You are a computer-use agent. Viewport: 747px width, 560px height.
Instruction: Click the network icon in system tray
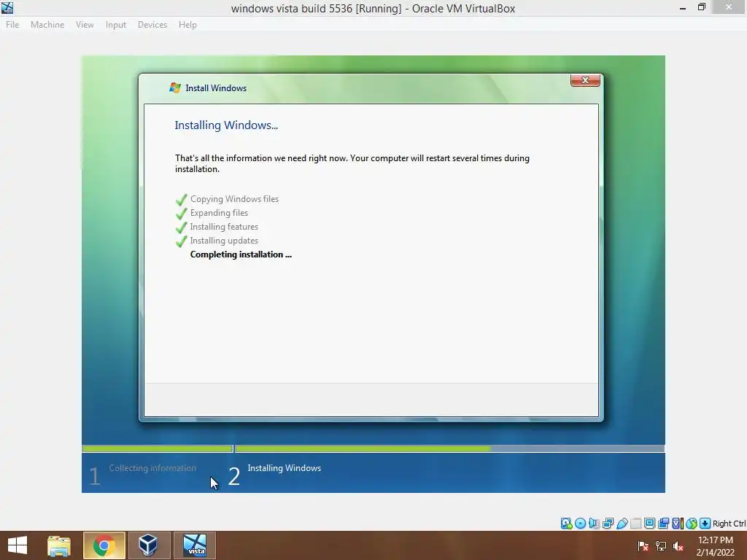click(661, 546)
